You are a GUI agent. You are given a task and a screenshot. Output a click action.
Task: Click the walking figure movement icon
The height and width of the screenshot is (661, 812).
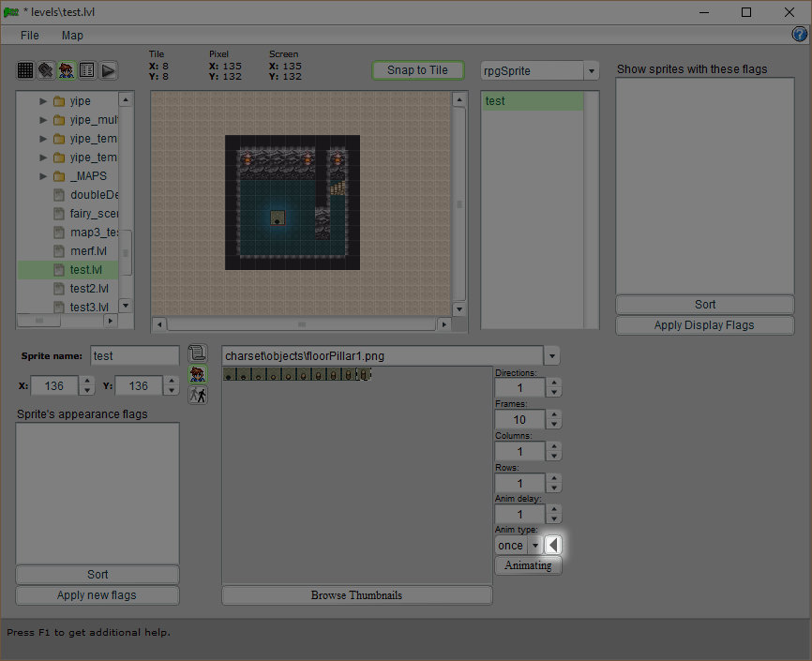(197, 395)
